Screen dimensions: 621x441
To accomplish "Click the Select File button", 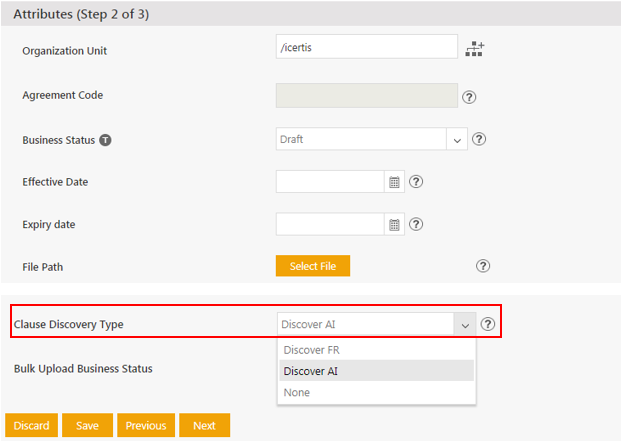I will coord(312,266).
